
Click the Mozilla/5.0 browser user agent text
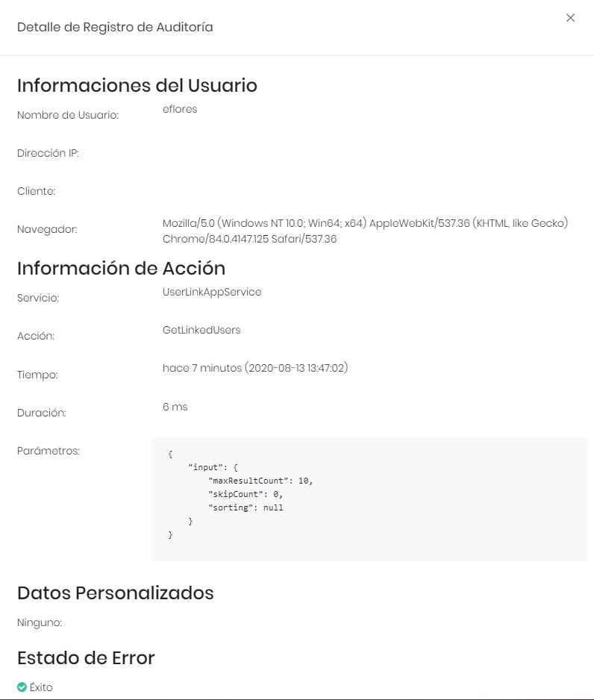coord(365,231)
